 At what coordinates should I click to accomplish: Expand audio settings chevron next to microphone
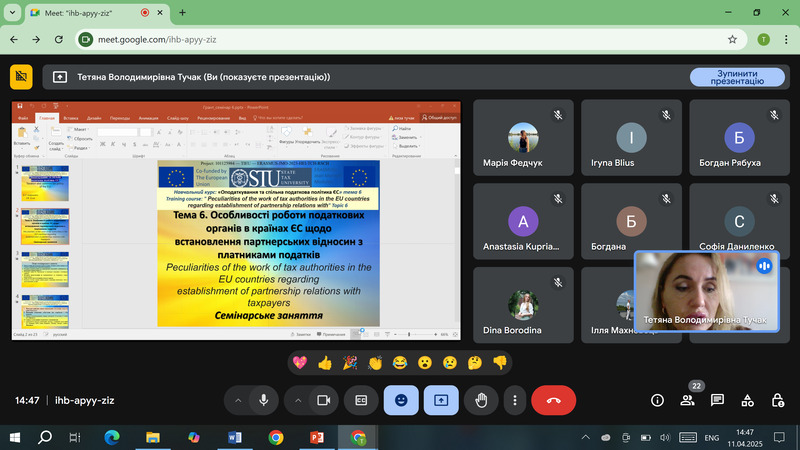point(238,401)
